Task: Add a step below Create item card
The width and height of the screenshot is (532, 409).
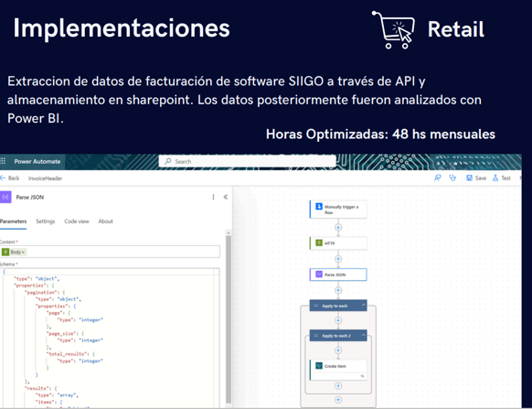Action: tap(338, 386)
